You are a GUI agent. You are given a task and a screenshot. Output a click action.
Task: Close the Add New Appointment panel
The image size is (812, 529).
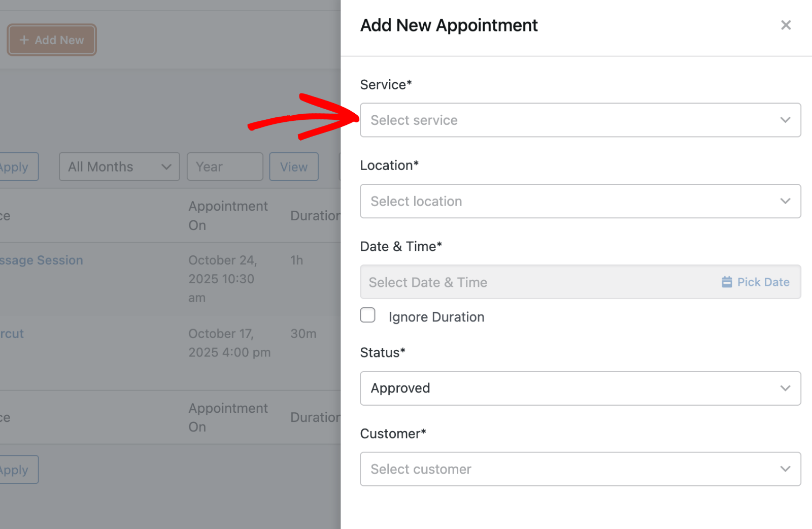click(x=786, y=25)
